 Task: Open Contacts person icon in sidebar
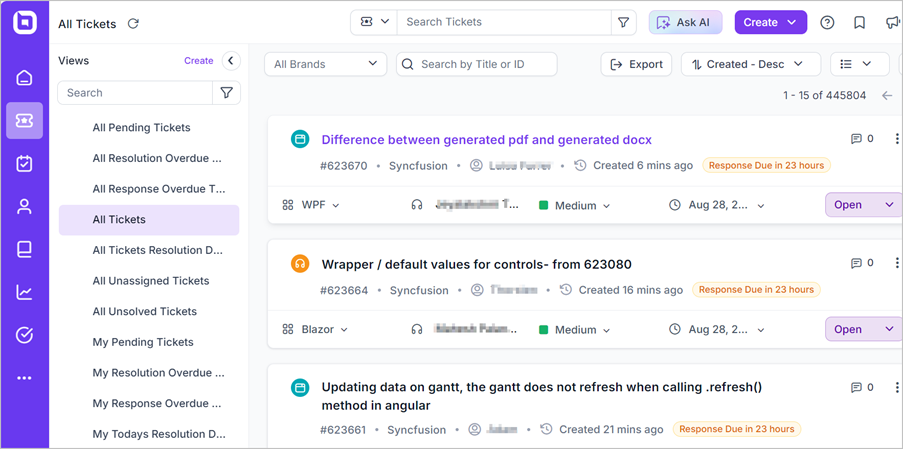pyautogui.click(x=24, y=207)
